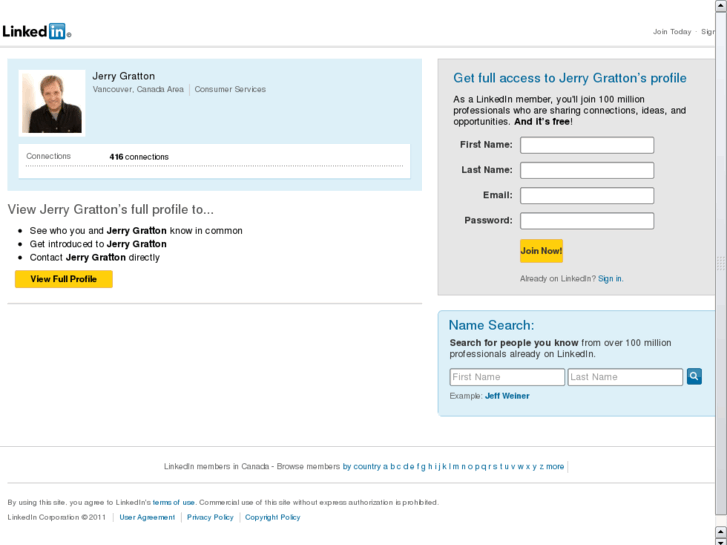Open the Privacy Policy link

point(210,517)
